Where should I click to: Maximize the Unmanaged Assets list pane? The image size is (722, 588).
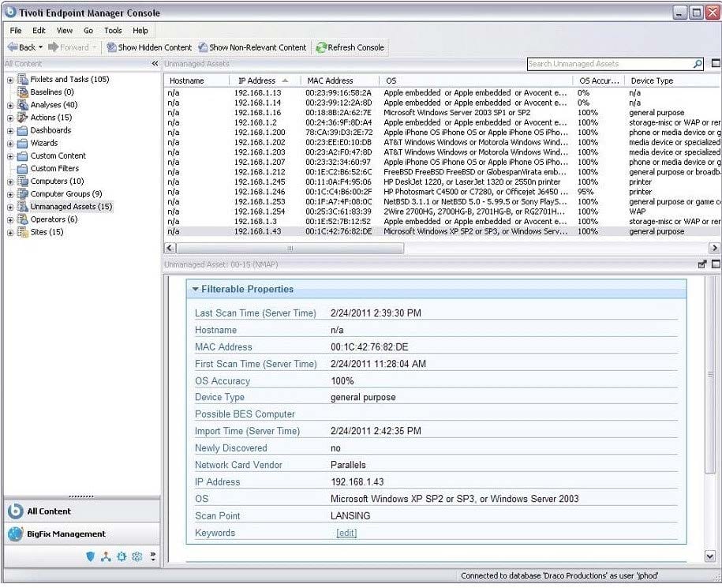(x=716, y=63)
